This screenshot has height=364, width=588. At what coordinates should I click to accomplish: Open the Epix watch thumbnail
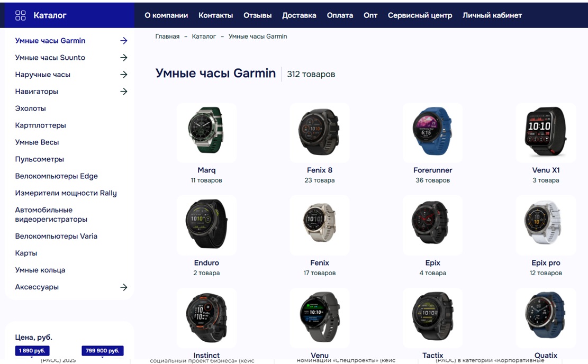click(x=432, y=225)
